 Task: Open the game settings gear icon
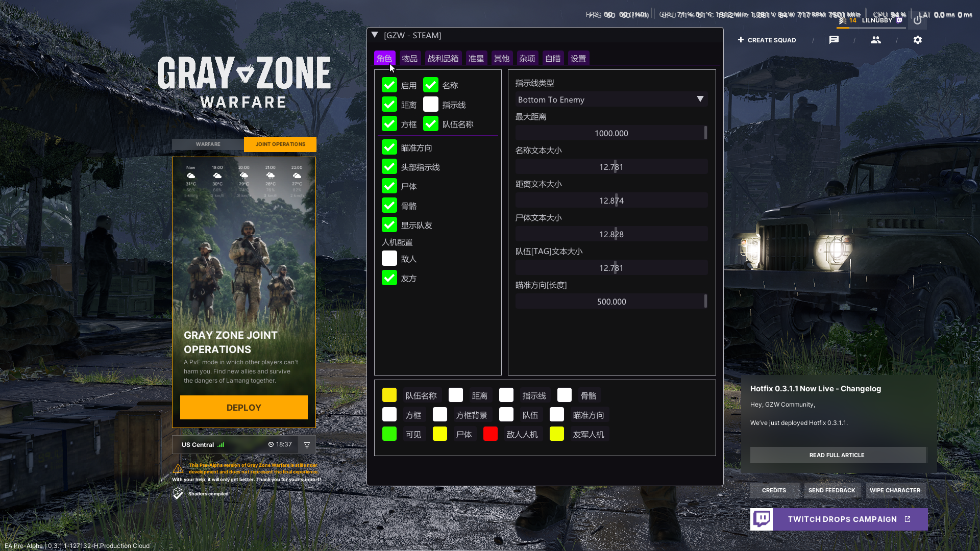click(918, 40)
